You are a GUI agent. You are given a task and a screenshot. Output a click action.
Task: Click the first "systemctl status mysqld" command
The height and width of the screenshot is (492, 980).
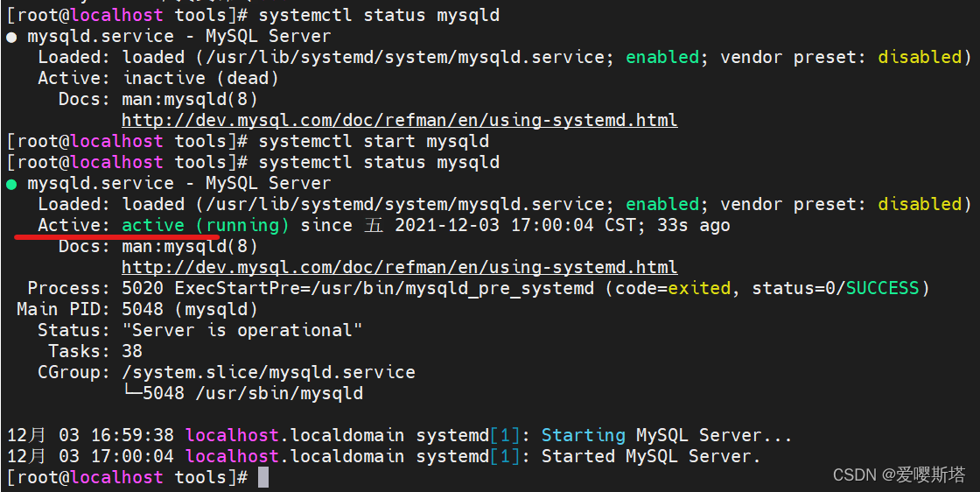pyautogui.click(x=379, y=15)
